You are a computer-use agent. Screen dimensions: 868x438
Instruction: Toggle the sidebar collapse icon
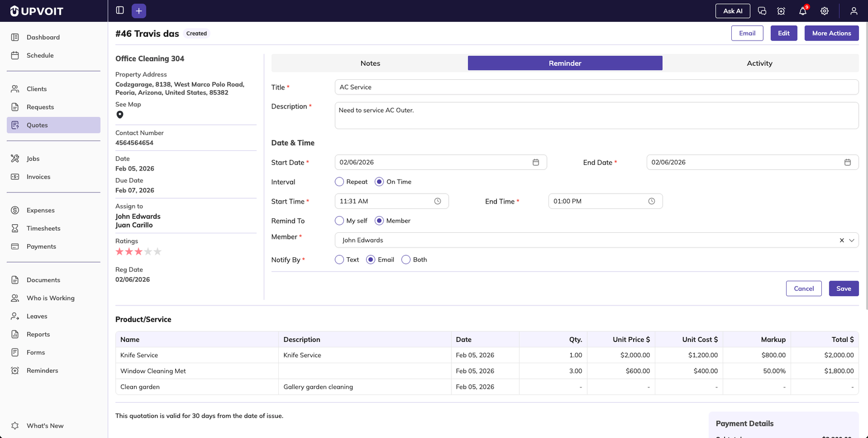point(120,10)
